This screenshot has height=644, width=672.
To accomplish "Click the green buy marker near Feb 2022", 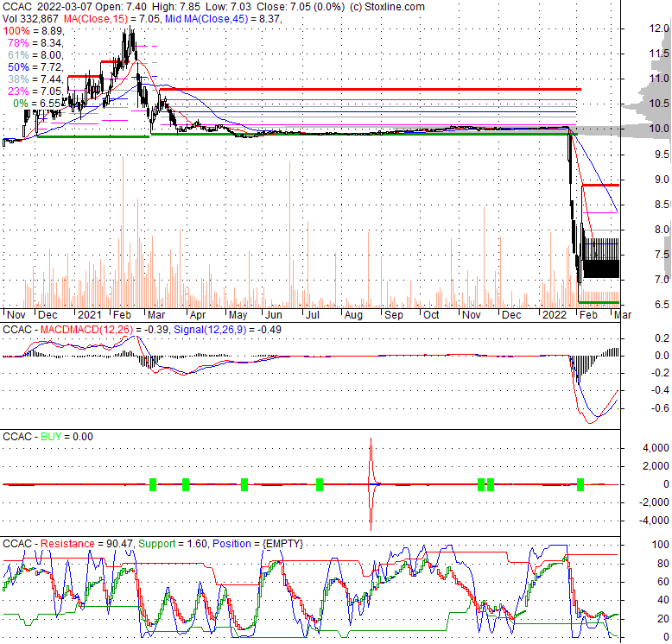I will pyautogui.click(x=580, y=484).
